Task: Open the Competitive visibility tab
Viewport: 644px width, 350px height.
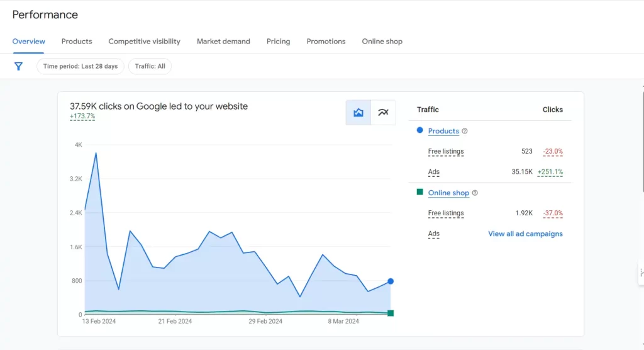Action: 144,42
